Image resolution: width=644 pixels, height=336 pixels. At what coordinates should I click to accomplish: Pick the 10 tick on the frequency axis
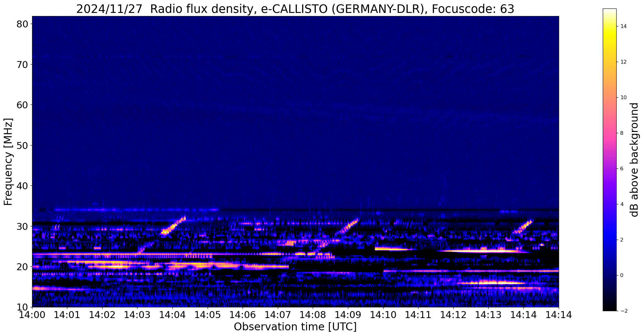(x=22, y=307)
